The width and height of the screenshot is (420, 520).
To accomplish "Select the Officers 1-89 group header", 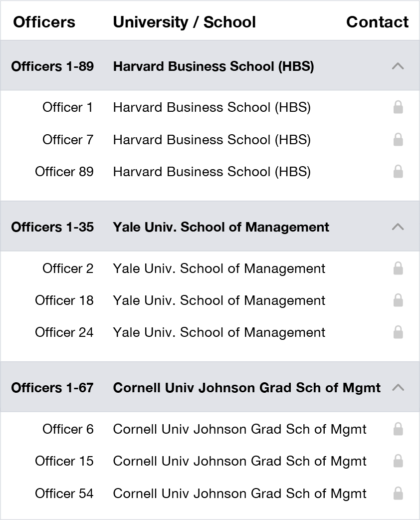I will coord(210,65).
